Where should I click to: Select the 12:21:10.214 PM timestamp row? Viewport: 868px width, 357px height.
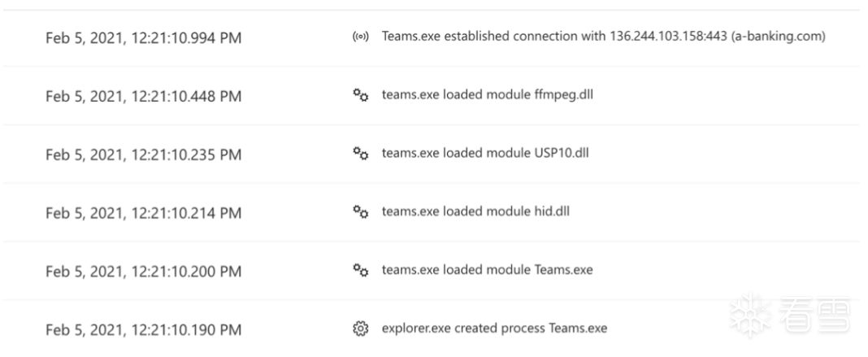(x=143, y=213)
